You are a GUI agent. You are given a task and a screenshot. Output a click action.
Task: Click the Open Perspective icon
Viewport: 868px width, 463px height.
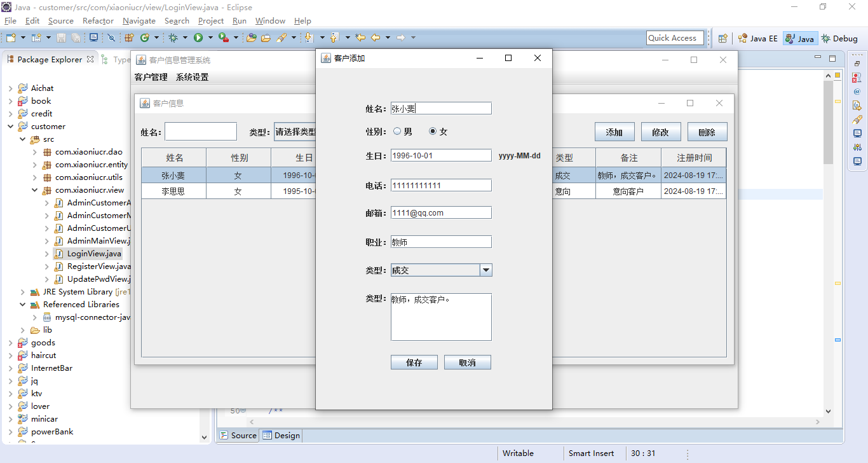tap(722, 38)
